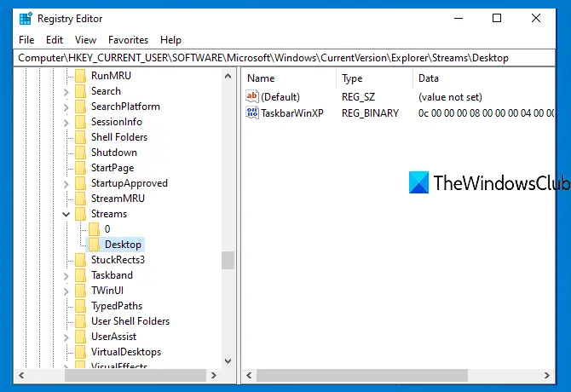Click the Shell Folders folder icon
This screenshot has height=392, width=571.
[x=80, y=137]
